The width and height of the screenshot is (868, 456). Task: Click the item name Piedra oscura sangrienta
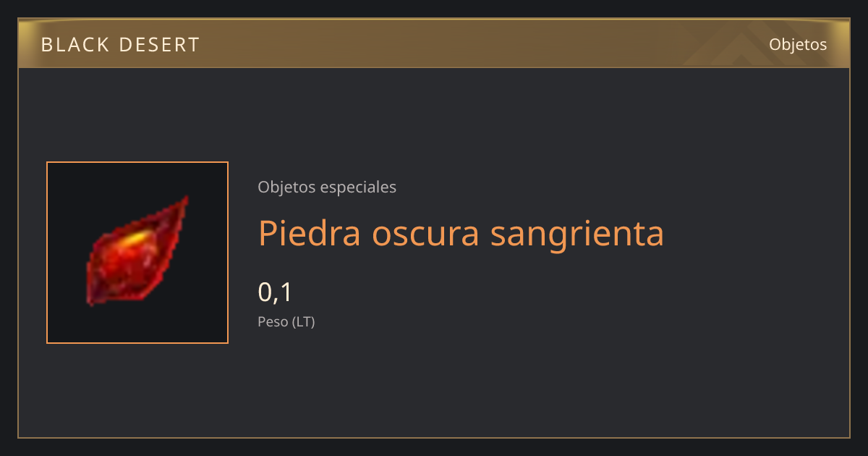point(461,233)
